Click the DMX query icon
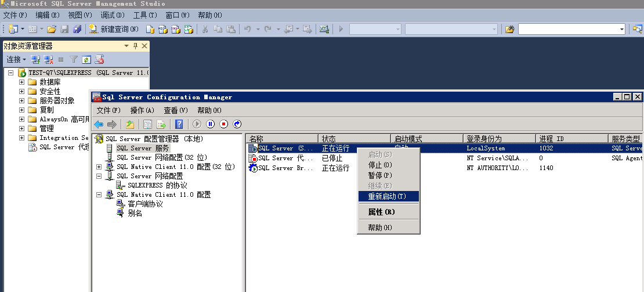 [176, 29]
